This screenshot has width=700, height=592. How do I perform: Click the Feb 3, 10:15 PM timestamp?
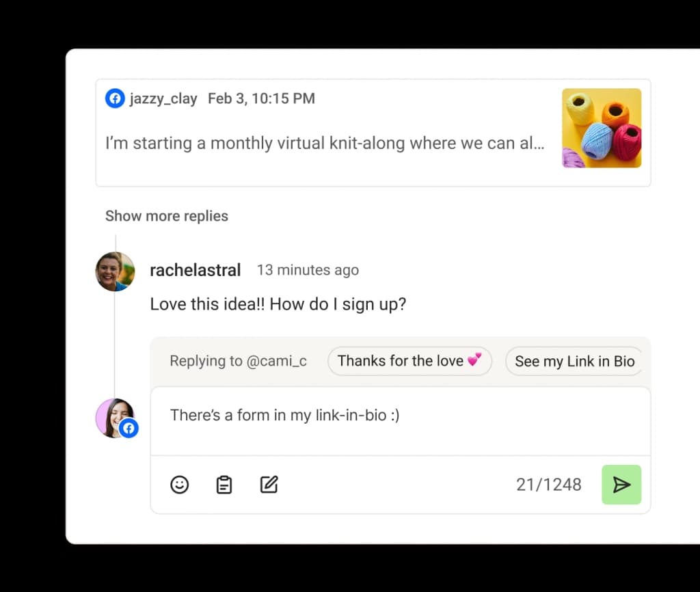click(x=261, y=98)
